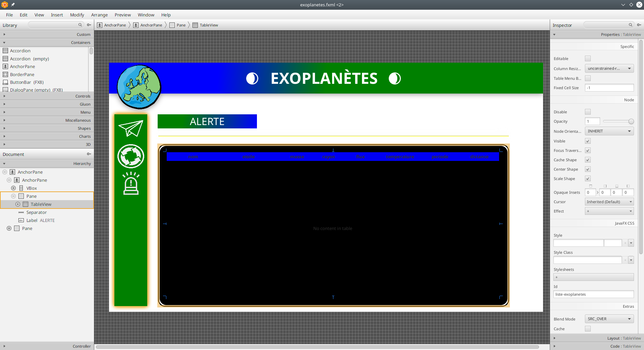Expand the Controls library section
This screenshot has height=350, width=644.
[47, 96]
